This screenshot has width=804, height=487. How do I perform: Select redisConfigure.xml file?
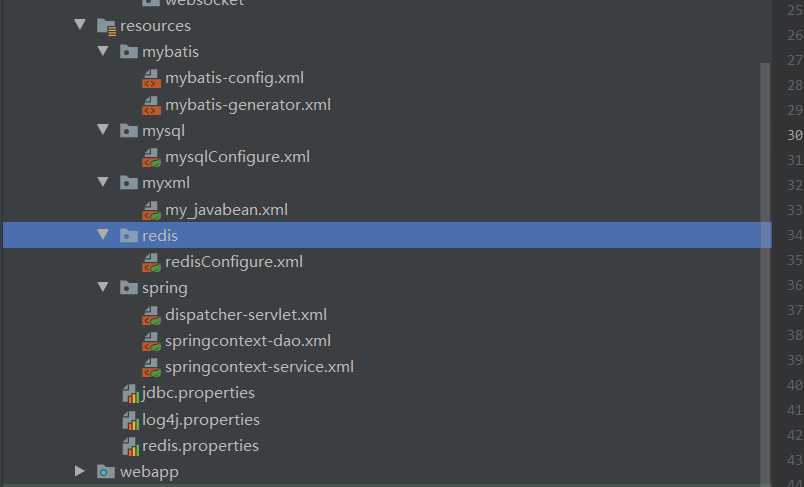[233, 262]
